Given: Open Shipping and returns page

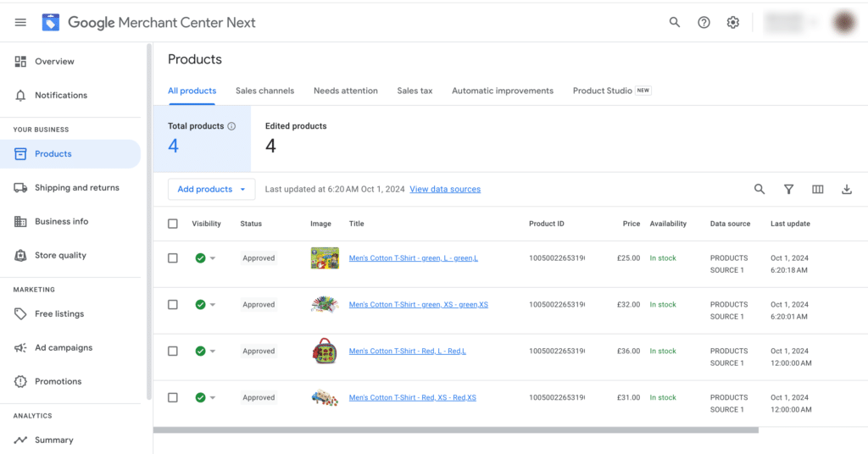Looking at the screenshot, I should point(77,187).
